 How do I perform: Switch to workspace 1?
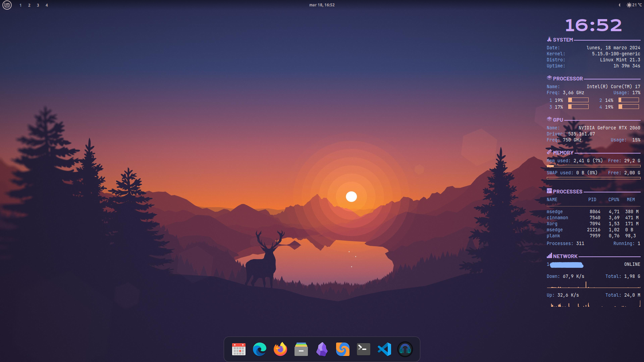pyautogui.click(x=20, y=5)
